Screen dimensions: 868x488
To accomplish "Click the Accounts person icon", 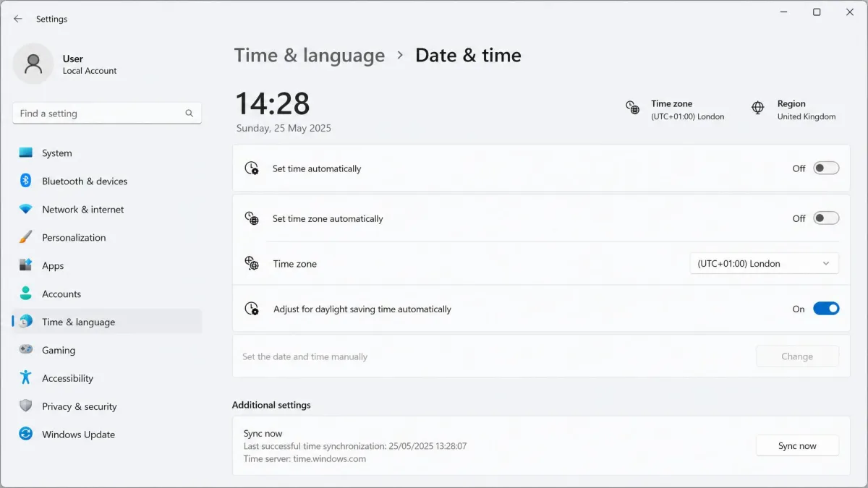I will 26,294.
